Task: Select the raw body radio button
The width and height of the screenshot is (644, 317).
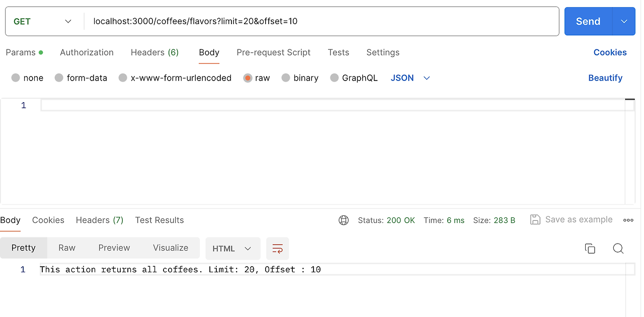Action: [248, 78]
